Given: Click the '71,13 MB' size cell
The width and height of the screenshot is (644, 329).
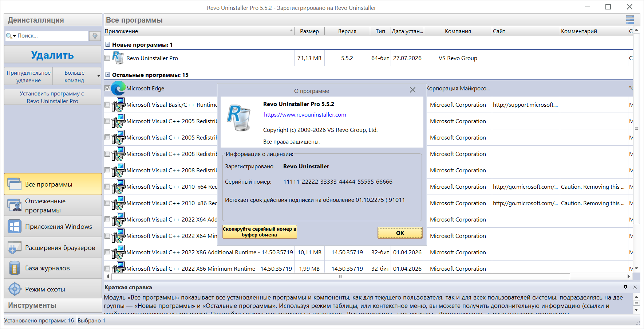Looking at the screenshot, I should coord(309,58).
